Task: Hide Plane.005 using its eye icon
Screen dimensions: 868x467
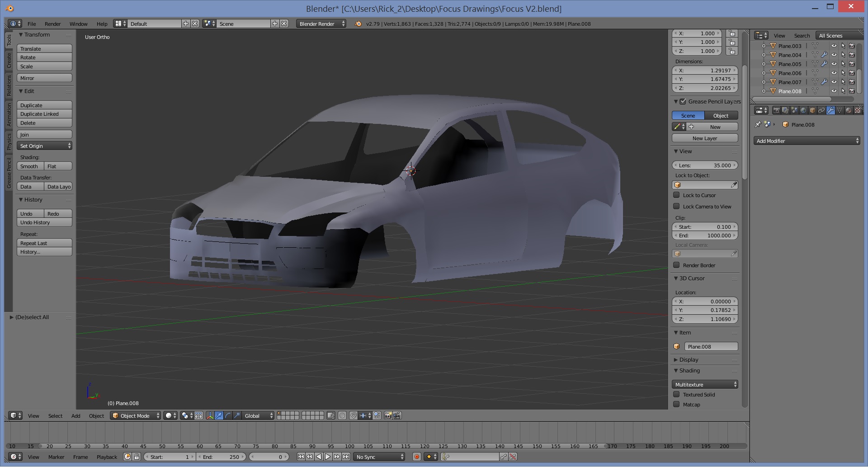Action: pos(834,64)
